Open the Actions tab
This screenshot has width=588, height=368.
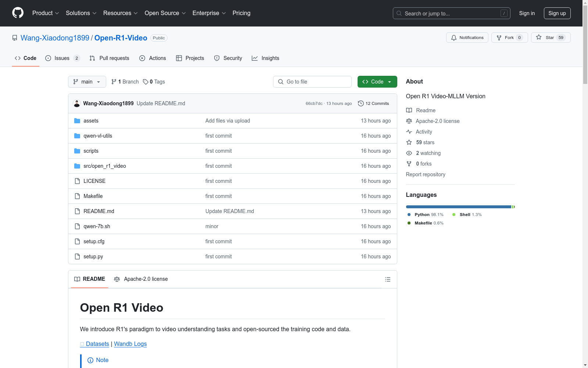tap(153, 58)
